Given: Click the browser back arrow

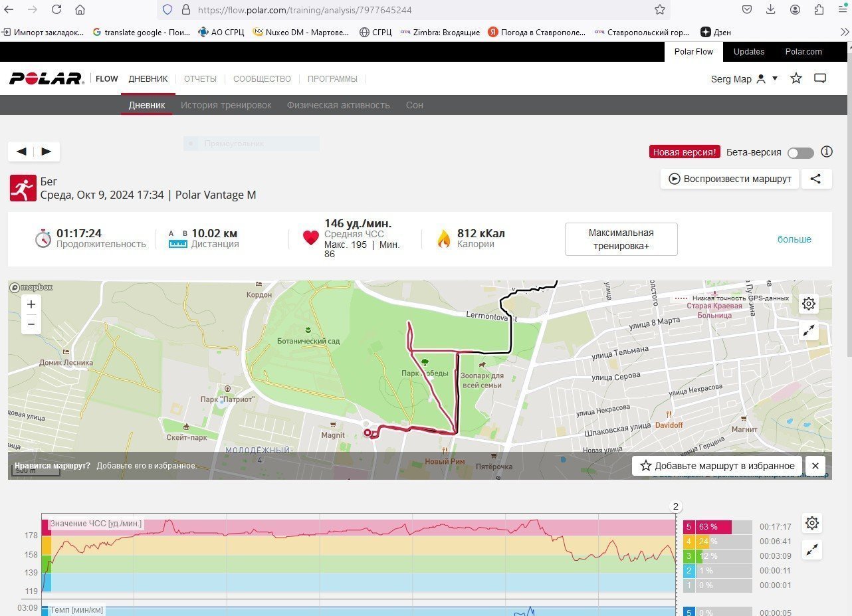Looking at the screenshot, I should (x=9, y=9).
